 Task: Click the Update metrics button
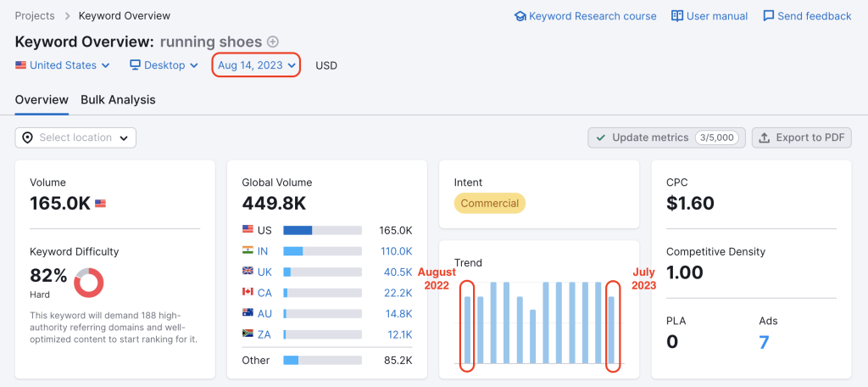(x=666, y=137)
